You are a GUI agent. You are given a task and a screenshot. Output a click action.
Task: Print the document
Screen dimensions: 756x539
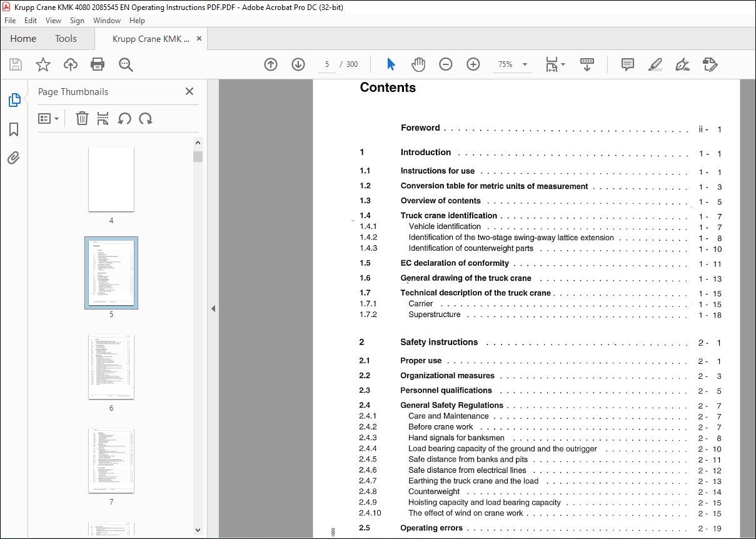coord(98,64)
